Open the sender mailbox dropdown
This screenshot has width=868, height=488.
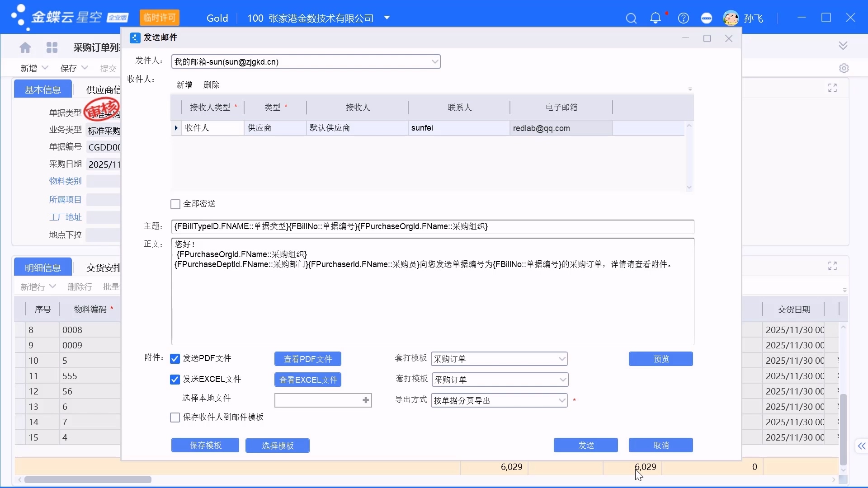pyautogui.click(x=434, y=61)
